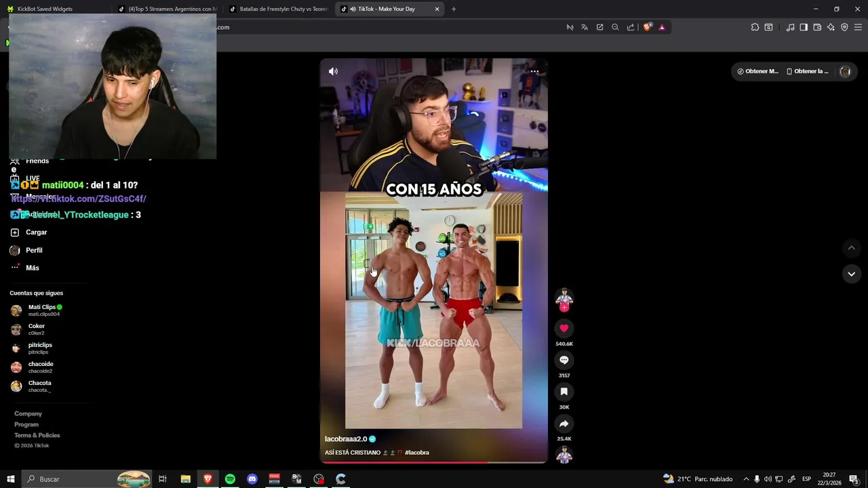Screen dimensions: 868x488
Task: Mute the TikTok video sound
Action: (333, 71)
